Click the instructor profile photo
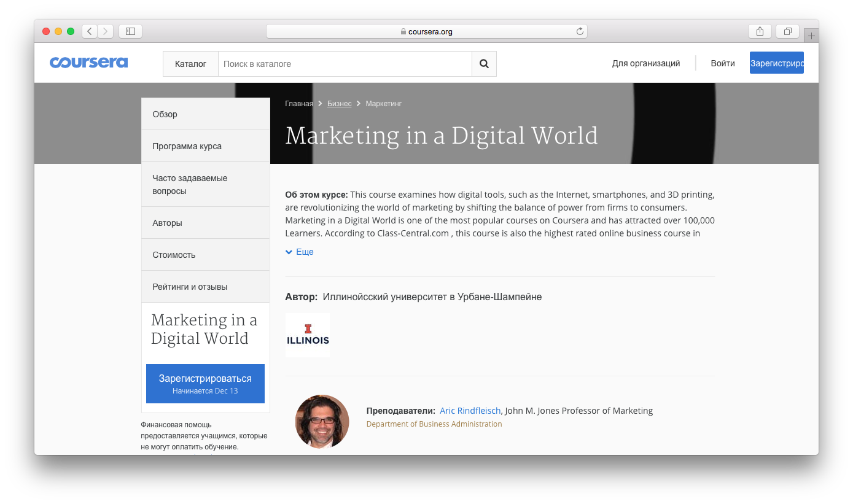 tap(322, 422)
